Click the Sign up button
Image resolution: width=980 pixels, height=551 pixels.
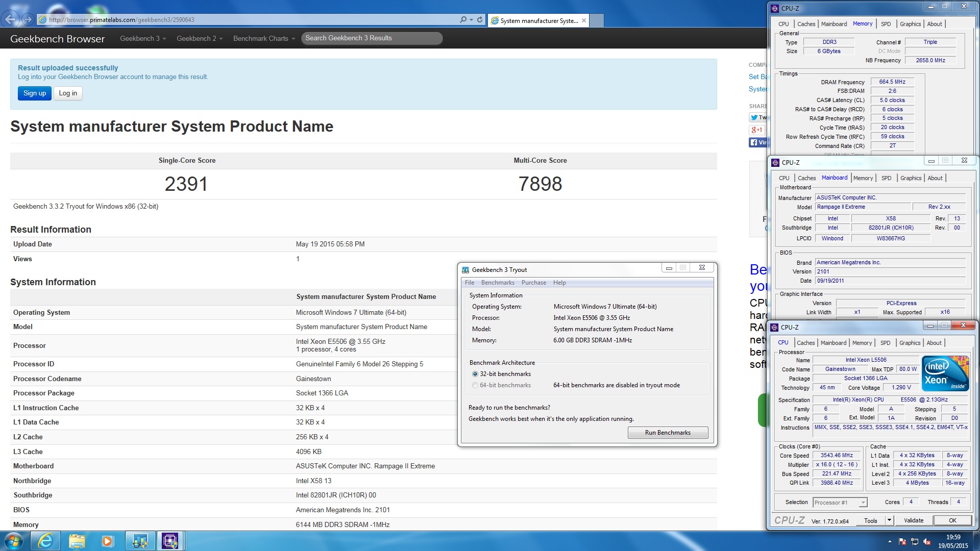[x=35, y=93]
